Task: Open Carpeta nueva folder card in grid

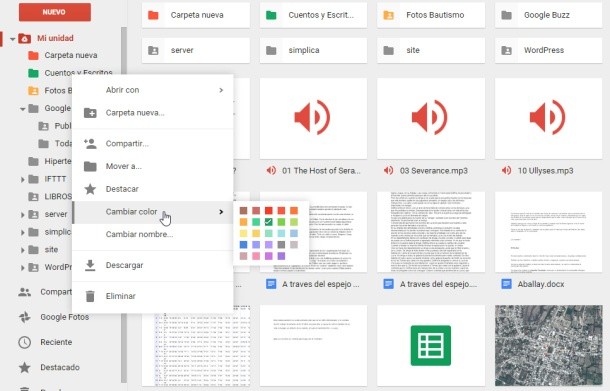Action: click(x=196, y=15)
